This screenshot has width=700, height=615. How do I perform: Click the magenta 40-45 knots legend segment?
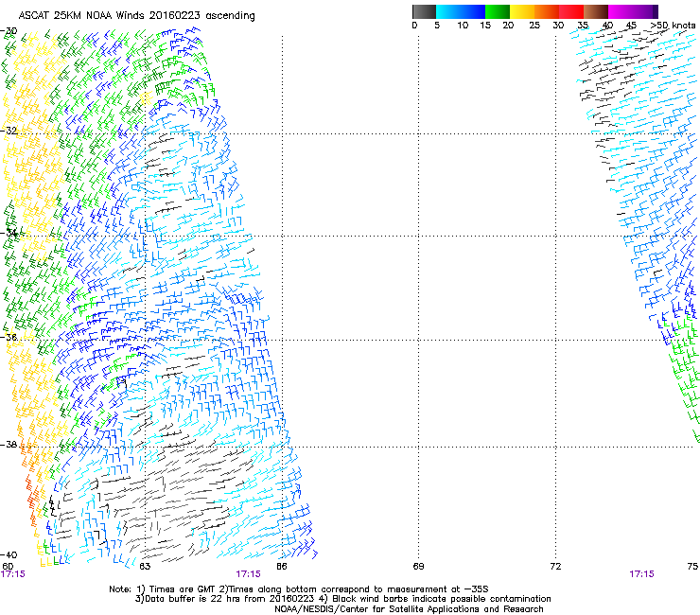coord(621,11)
